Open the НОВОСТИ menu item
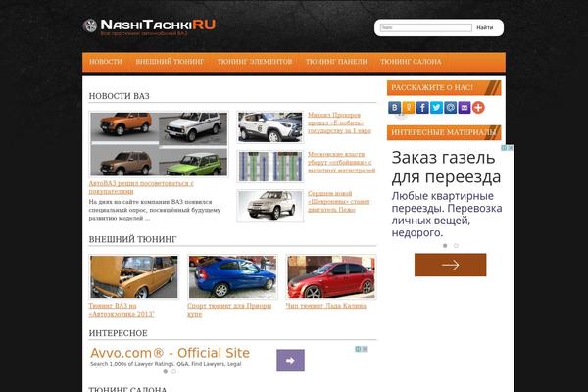Screen dimensions: 588x392 tap(106, 62)
